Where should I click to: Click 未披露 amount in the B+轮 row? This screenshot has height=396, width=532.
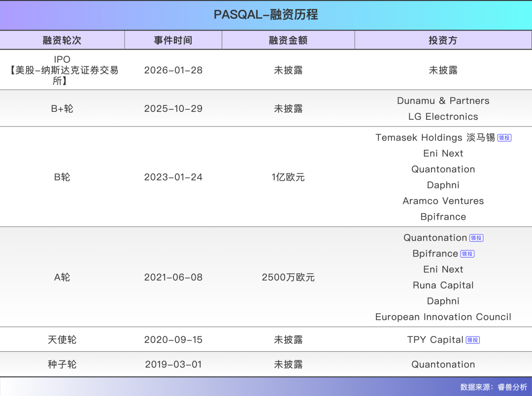point(288,108)
